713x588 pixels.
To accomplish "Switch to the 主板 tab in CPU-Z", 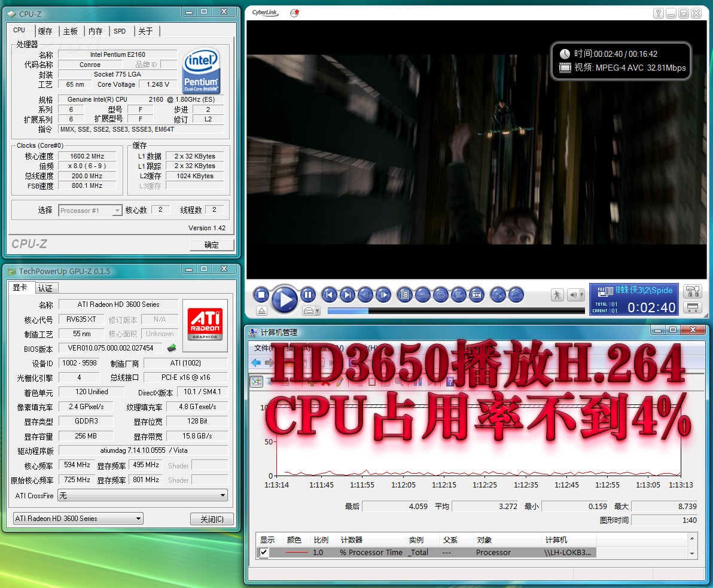I will tap(71, 31).
